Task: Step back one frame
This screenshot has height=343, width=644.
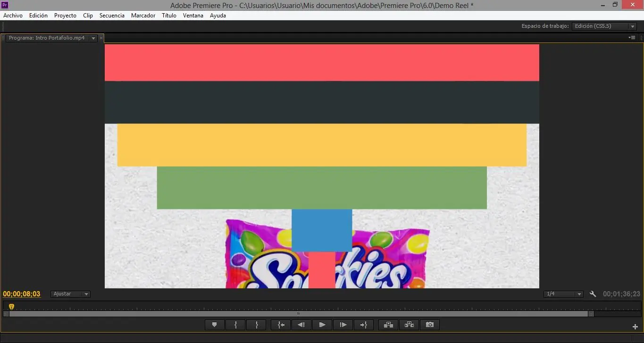Action: click(301, 325)
